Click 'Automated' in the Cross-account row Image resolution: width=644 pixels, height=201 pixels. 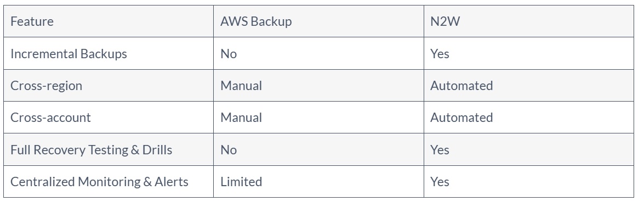click(461, 118)
